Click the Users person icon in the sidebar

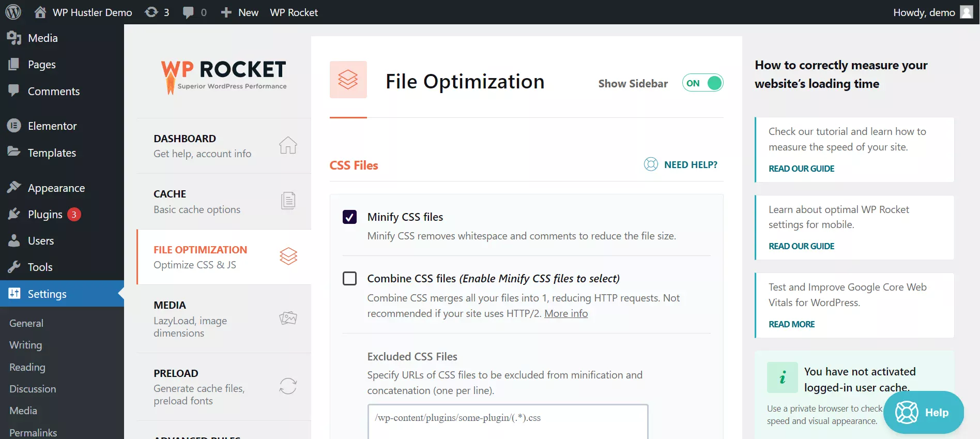[x=14, y=240]
